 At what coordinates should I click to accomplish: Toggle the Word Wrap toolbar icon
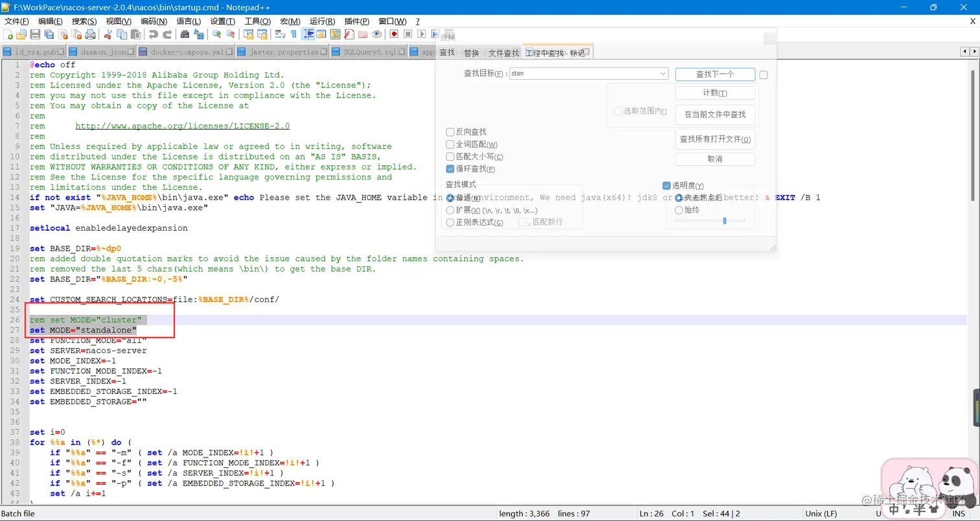(280, 34)
